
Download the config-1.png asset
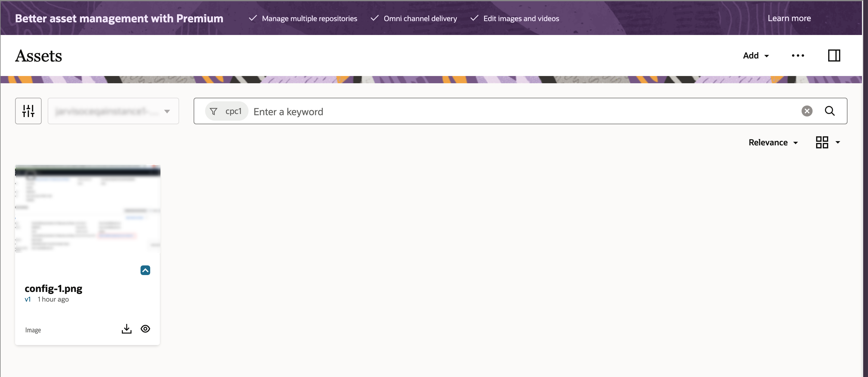pyautogui.click(x=126, y=329)
